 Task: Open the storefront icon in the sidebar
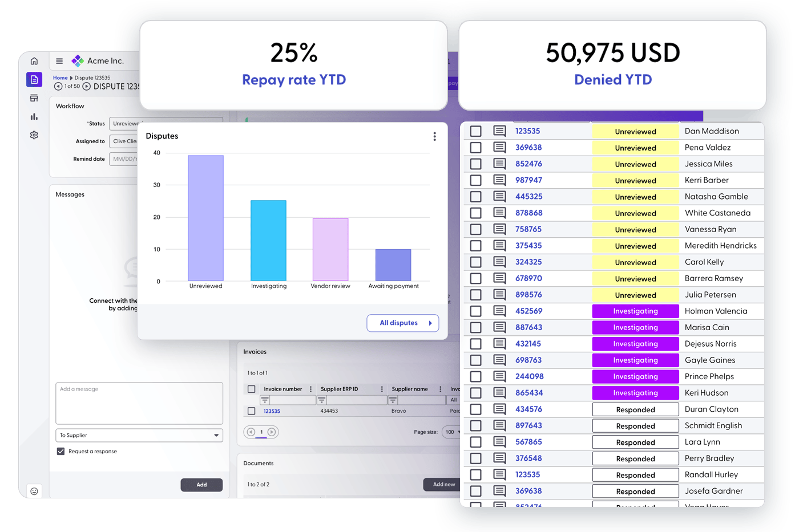[34, 98]
